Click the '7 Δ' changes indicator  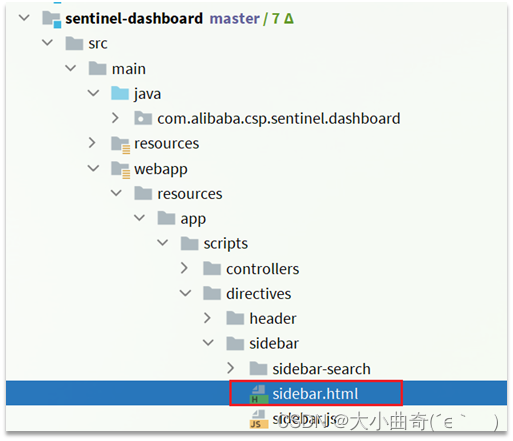283,18
